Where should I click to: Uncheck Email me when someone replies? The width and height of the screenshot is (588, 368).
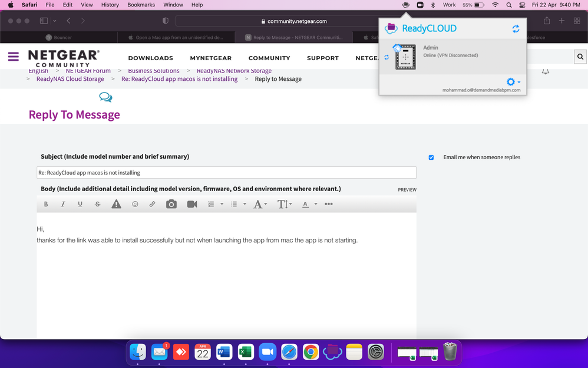tap(431, 157)
